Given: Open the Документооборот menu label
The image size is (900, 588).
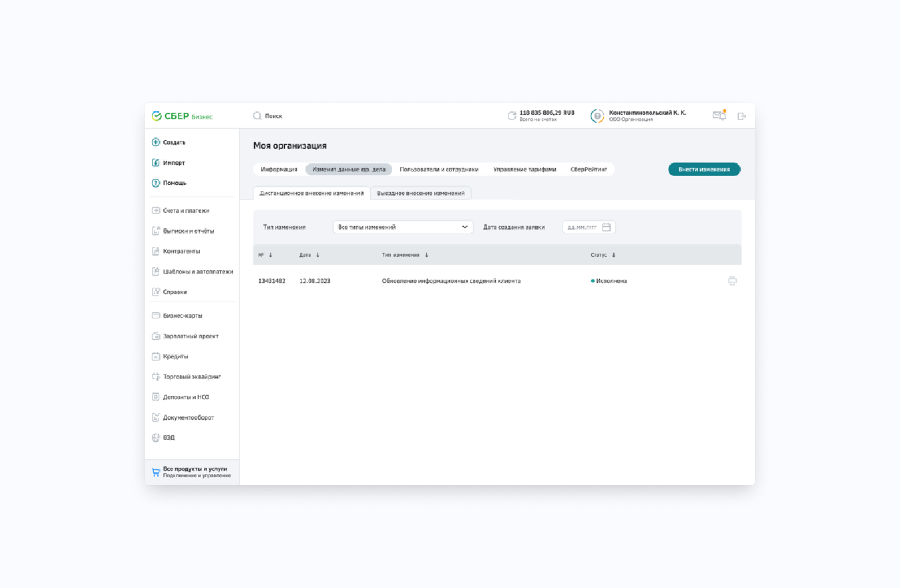Looking at the screenshot, I should tap(189, 417).
